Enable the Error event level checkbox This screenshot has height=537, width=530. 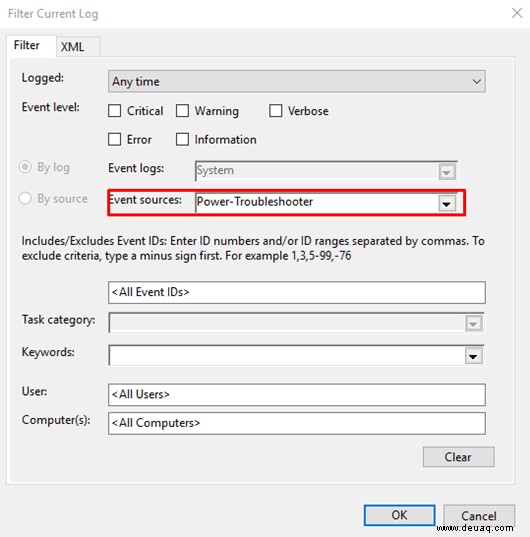(x=114, y=139)
